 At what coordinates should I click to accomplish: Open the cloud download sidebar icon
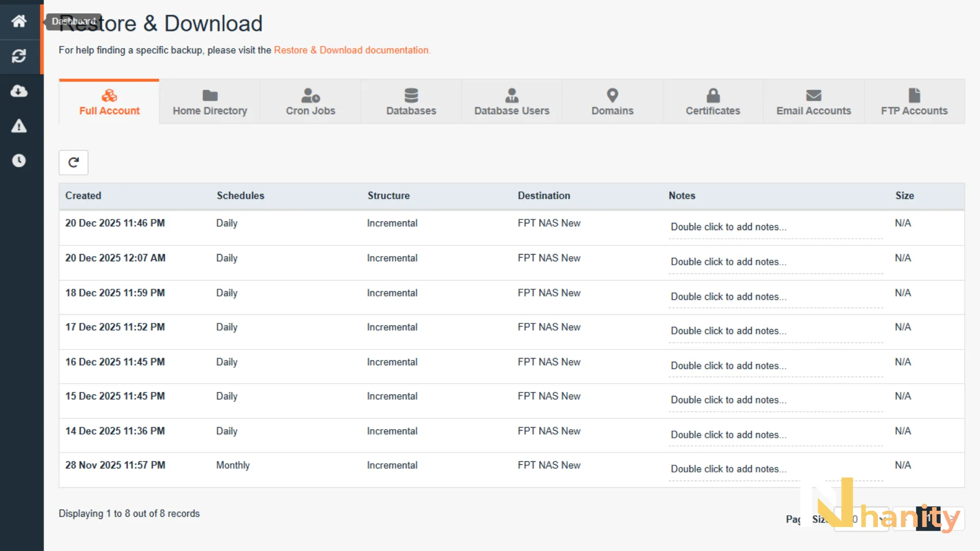pos(19,91)
